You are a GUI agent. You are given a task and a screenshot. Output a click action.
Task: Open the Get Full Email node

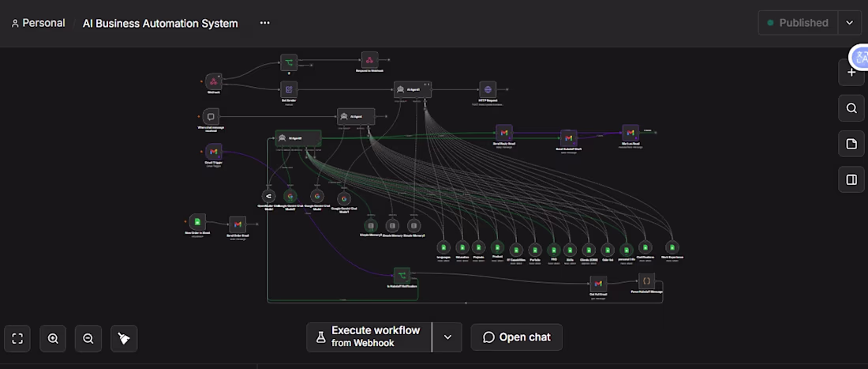[598, 284]
